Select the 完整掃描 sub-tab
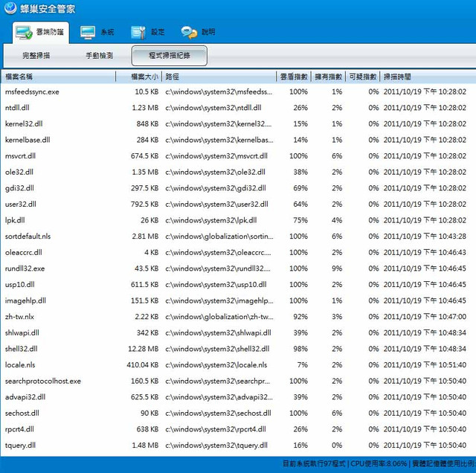 (36, 56)
